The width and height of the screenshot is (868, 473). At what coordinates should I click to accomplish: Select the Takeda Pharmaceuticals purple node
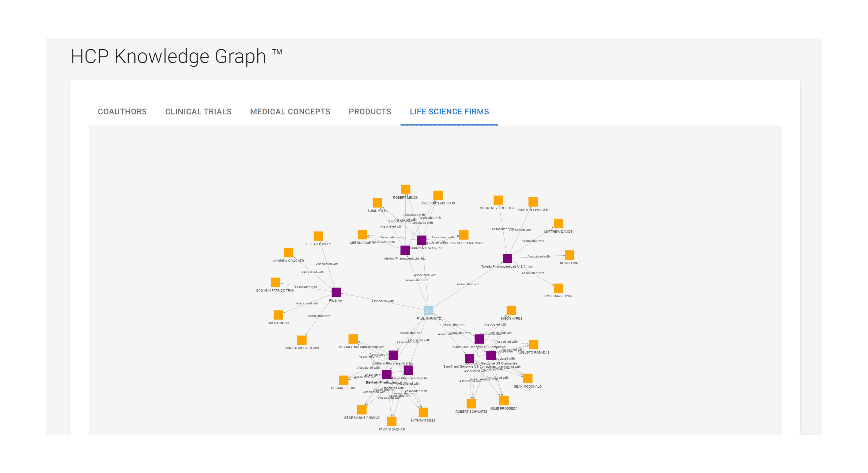507,258
